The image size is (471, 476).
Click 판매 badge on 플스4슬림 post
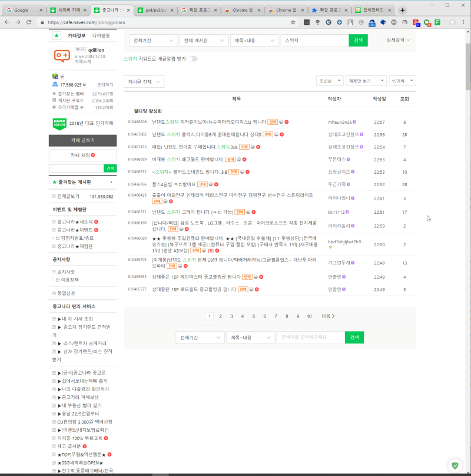202,184
